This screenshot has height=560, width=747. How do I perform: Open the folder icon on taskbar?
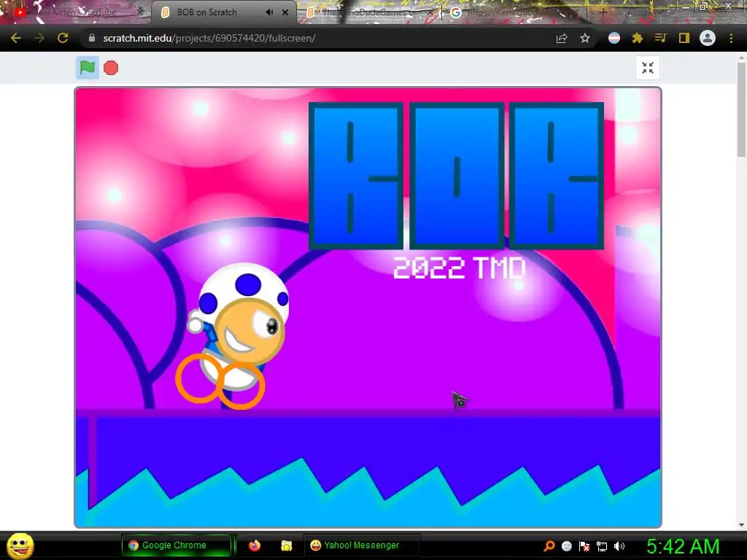point(286,545)
